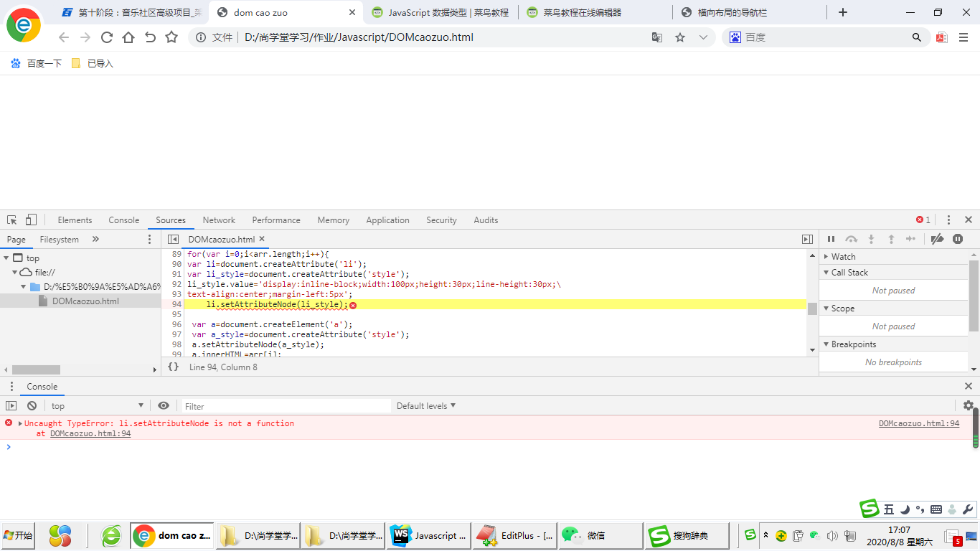980x551 pixels.
Task: Open more navigator tabs chevron
Action: (95, 239)
